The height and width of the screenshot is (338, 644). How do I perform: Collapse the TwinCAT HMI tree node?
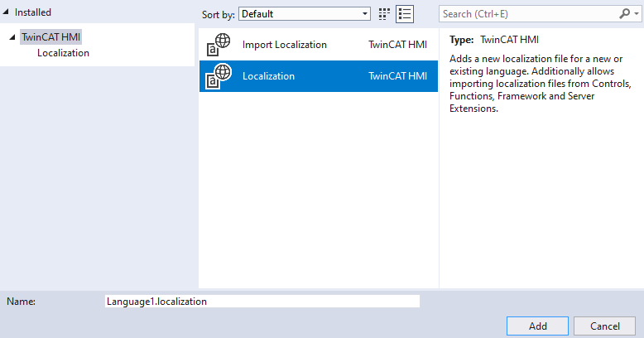(x=12, y=37)
